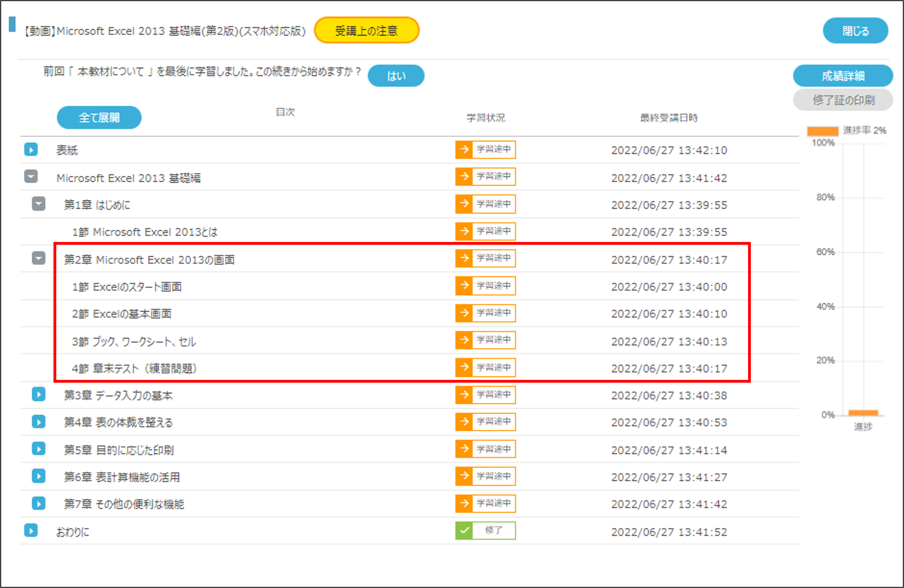
Task: Click 学習途中 status for 第7章 その他の便利な機能
Action: pyautogui.click(x=485, y=504)
